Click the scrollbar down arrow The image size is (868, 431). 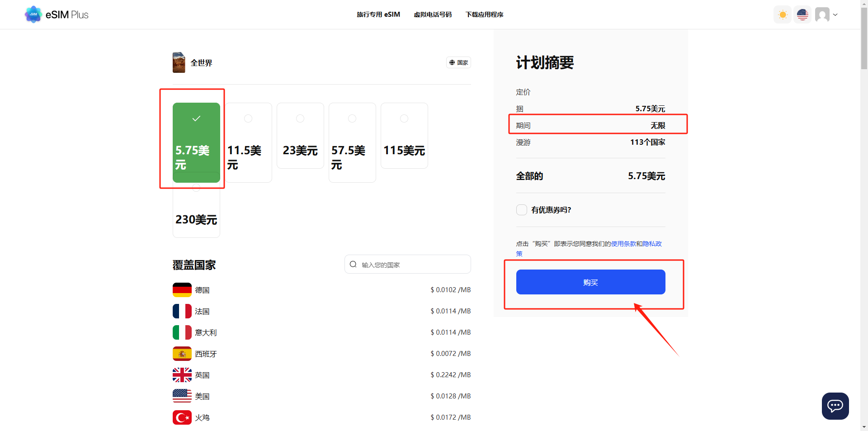point(864,427)
